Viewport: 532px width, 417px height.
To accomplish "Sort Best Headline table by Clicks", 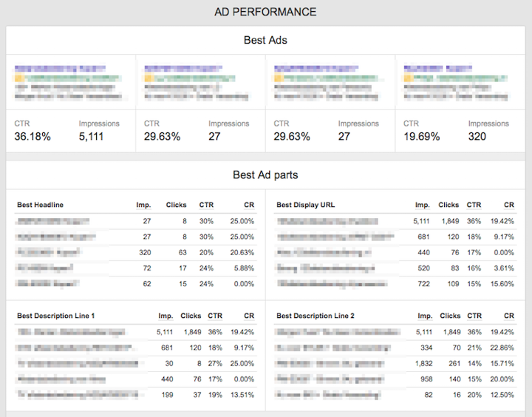I will [176, 205].
